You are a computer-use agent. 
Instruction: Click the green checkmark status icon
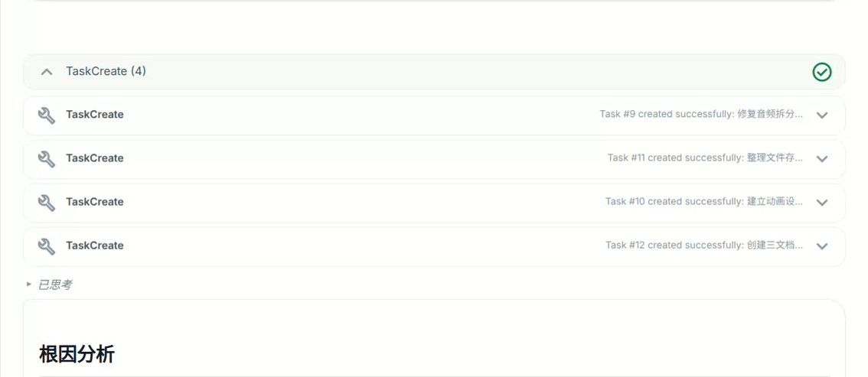click(x=821, y=72)
